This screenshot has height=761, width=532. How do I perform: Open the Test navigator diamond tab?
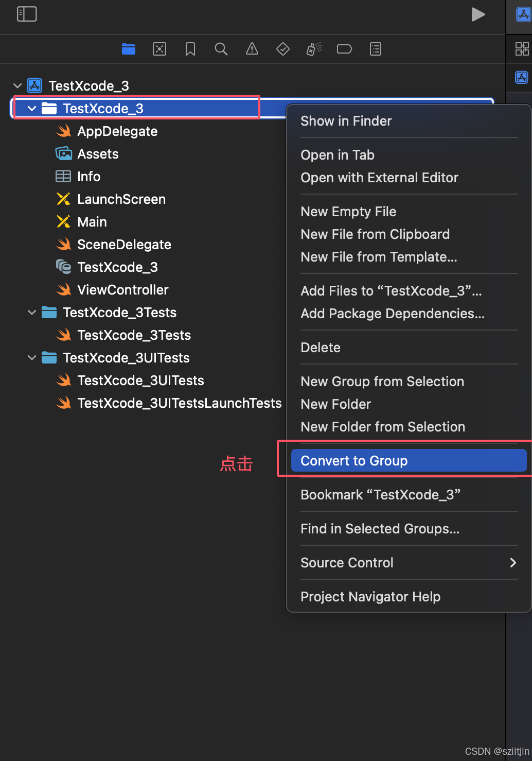[283, 49]
